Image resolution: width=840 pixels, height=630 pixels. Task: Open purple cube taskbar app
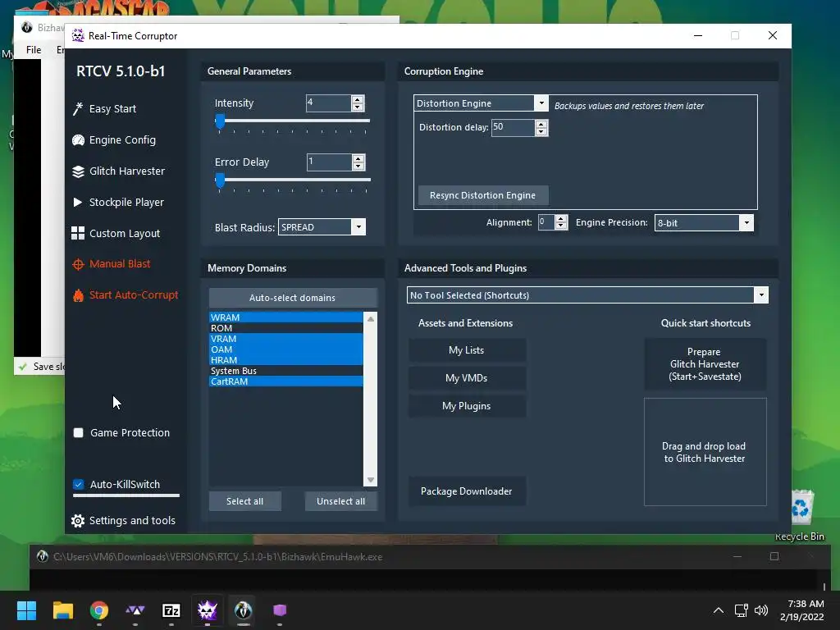[x=280, y=610]
